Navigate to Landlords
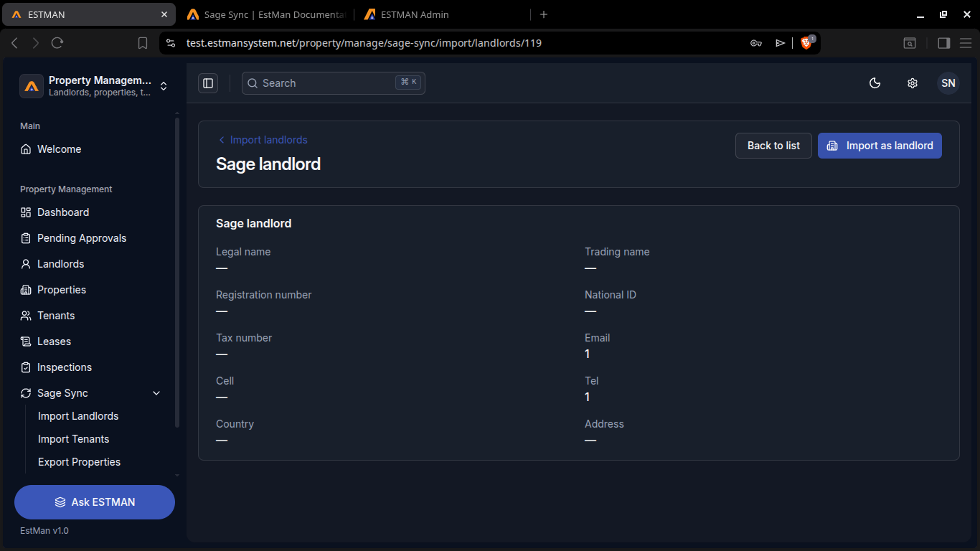 coord(95,264)
